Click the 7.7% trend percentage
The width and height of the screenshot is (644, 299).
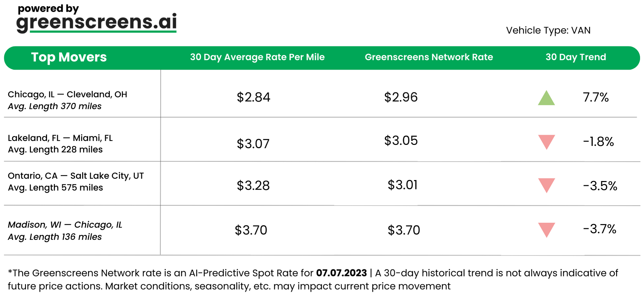coord(596,98)
